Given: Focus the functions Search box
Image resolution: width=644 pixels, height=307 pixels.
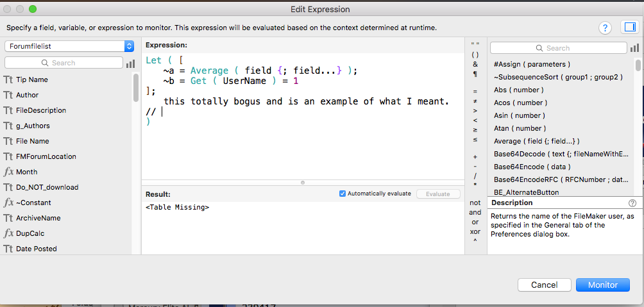Looking at the screenshot, I should (558, 48).
